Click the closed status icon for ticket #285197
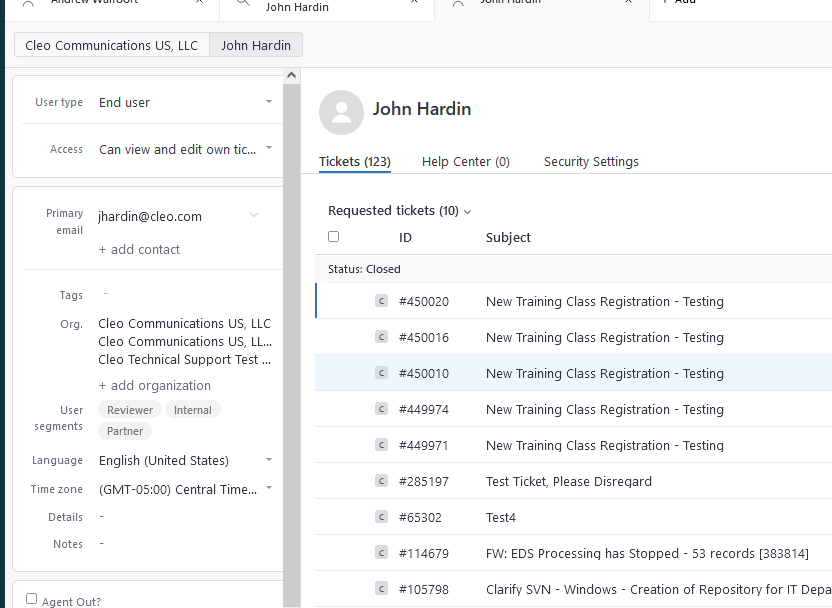 (382, 481)
